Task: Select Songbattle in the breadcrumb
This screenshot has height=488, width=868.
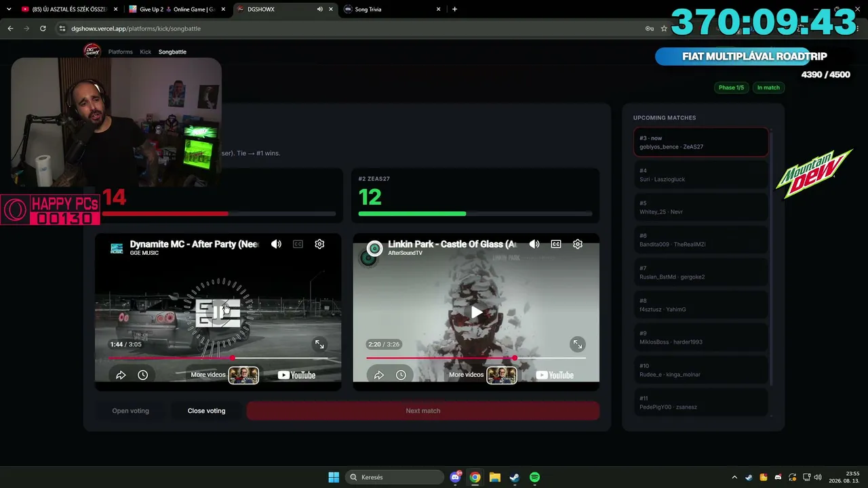Action: point(172,52)
